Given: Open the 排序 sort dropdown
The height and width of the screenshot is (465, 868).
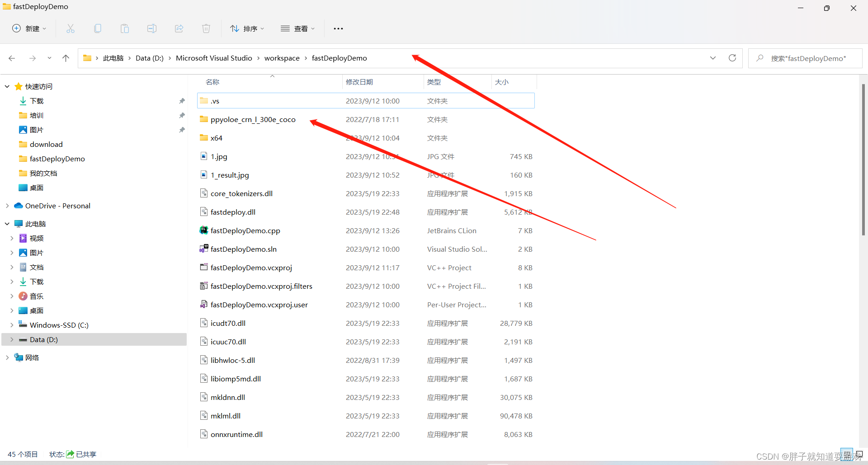Looking at the screenshot, I should coord(247,28).
